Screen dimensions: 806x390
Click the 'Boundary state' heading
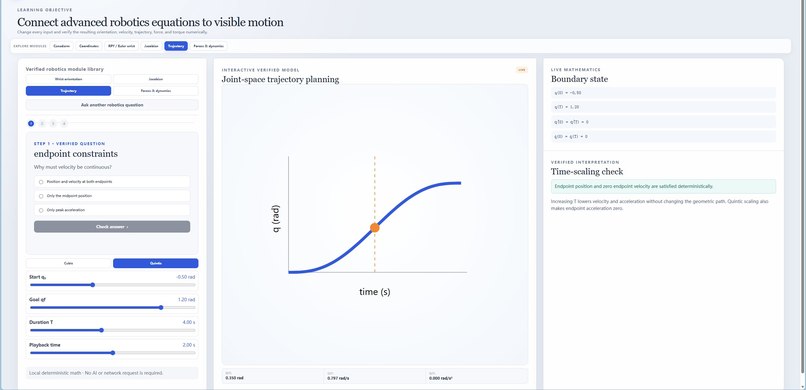tap(579, 79)
